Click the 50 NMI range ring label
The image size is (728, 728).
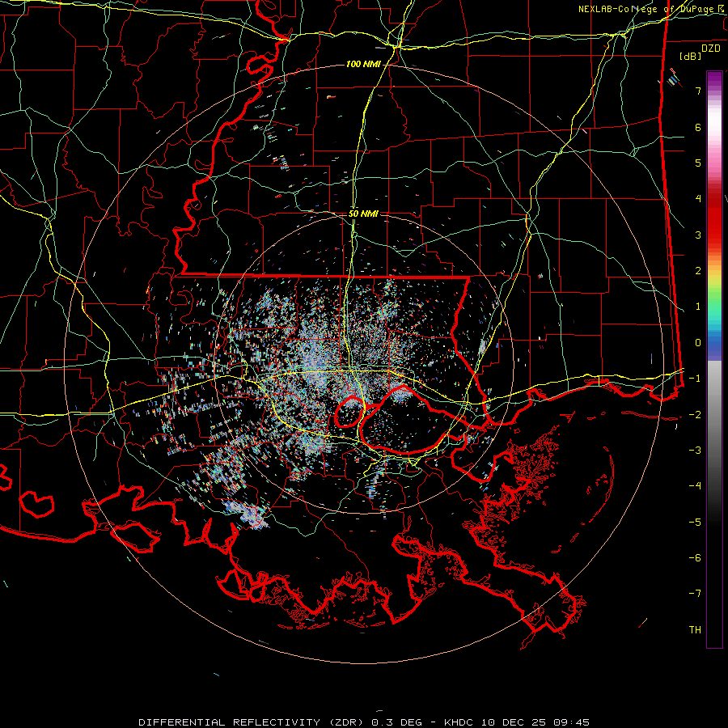(x=363, y=214)
